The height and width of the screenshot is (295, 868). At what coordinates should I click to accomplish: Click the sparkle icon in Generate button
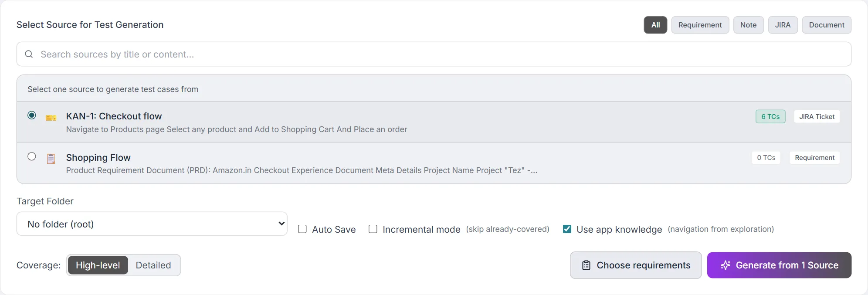point(726,265)
